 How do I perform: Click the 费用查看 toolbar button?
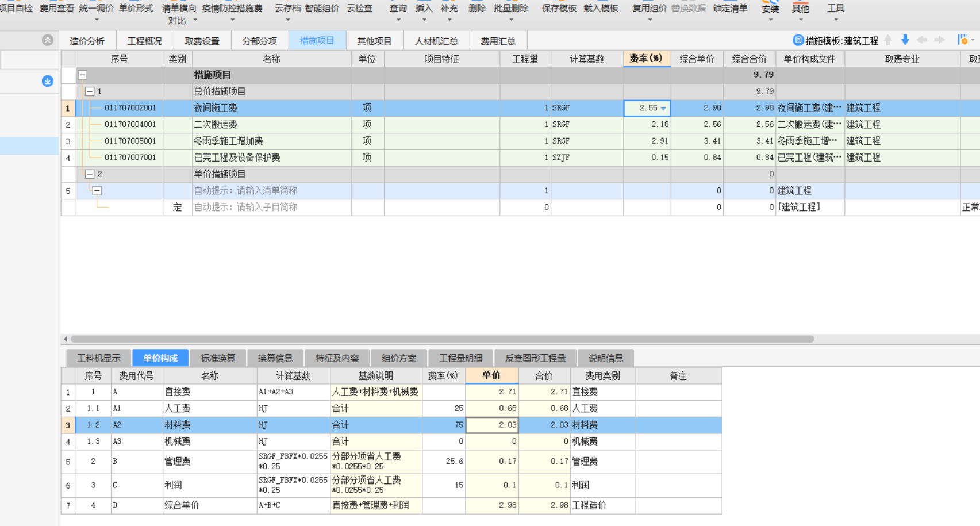coord(56,9)
